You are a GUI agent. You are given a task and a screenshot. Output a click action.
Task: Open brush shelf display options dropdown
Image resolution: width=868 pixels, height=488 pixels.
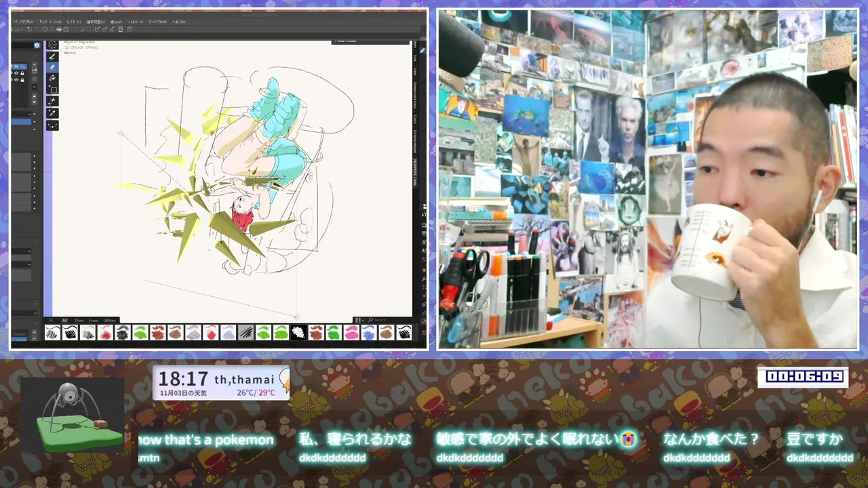pyautogui.click(x=359, y=320)
